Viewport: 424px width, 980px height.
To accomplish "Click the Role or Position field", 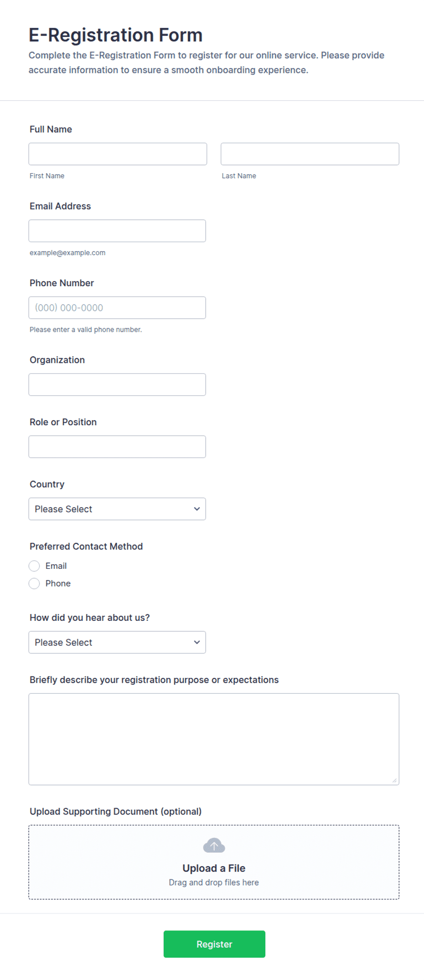I will 117,447.
